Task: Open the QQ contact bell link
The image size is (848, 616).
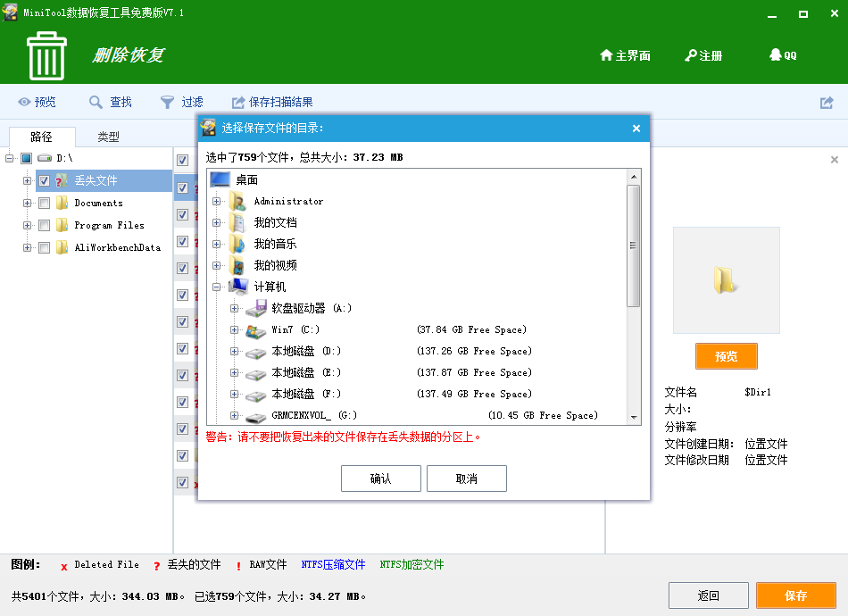Action: click(783, 55)
